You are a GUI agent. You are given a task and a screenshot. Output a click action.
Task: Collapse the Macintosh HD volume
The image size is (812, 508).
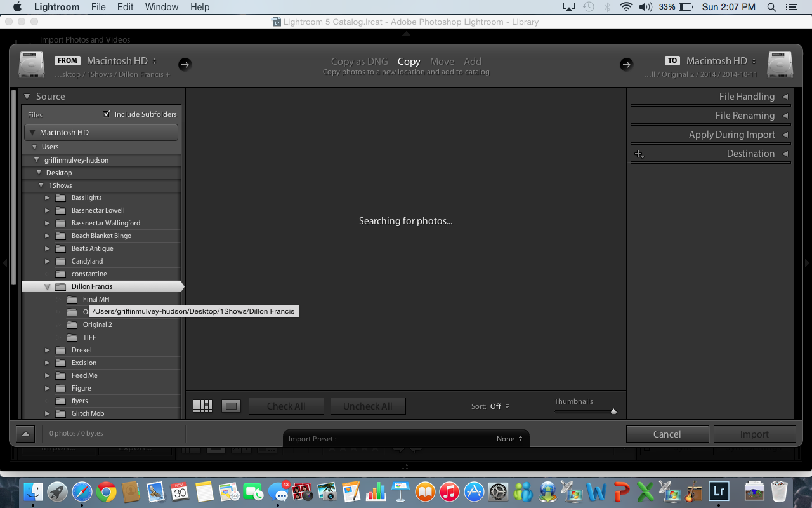click(x=32, y=133)
